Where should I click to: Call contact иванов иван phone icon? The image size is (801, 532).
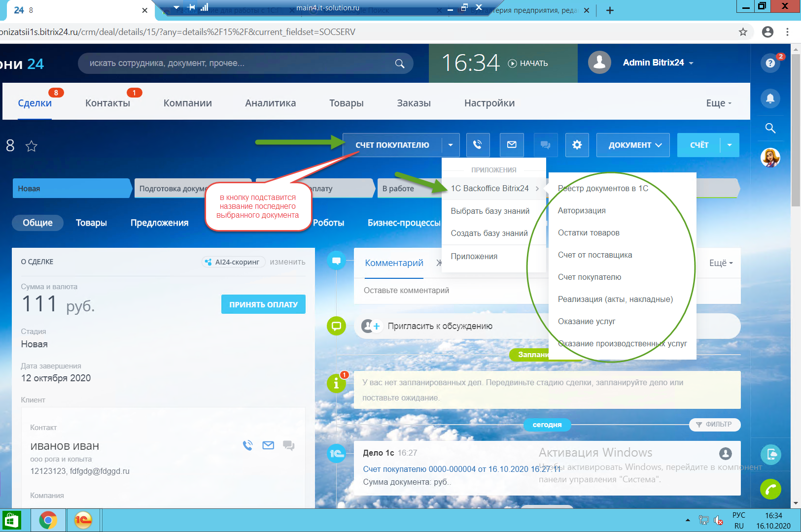tap(247, 445)
